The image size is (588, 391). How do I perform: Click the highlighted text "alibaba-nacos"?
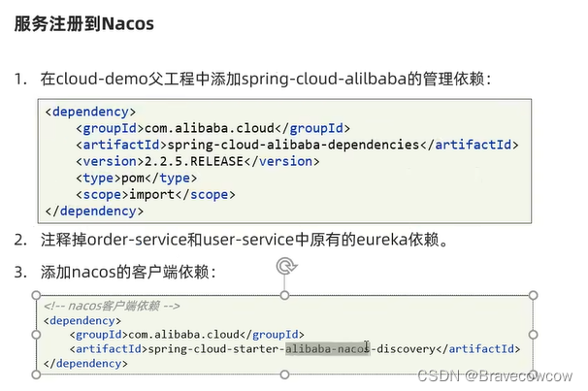(x=327, y=349)
